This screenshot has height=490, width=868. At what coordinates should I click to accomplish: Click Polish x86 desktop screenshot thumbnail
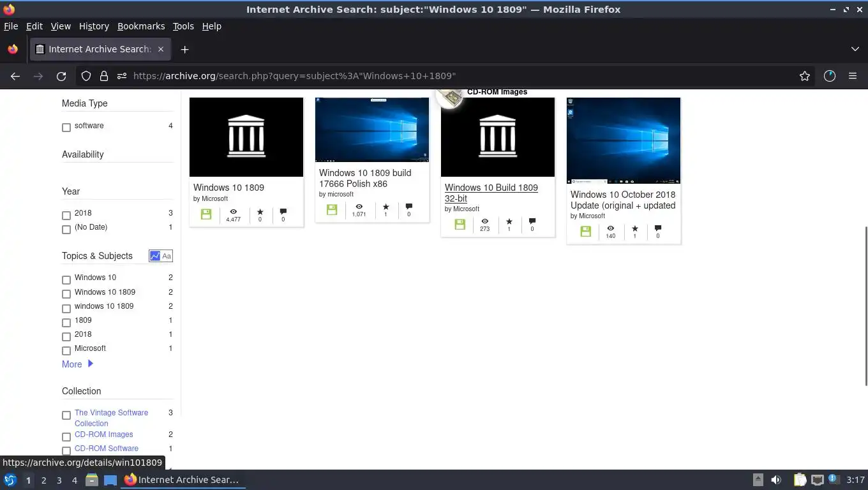click(372, 130)
